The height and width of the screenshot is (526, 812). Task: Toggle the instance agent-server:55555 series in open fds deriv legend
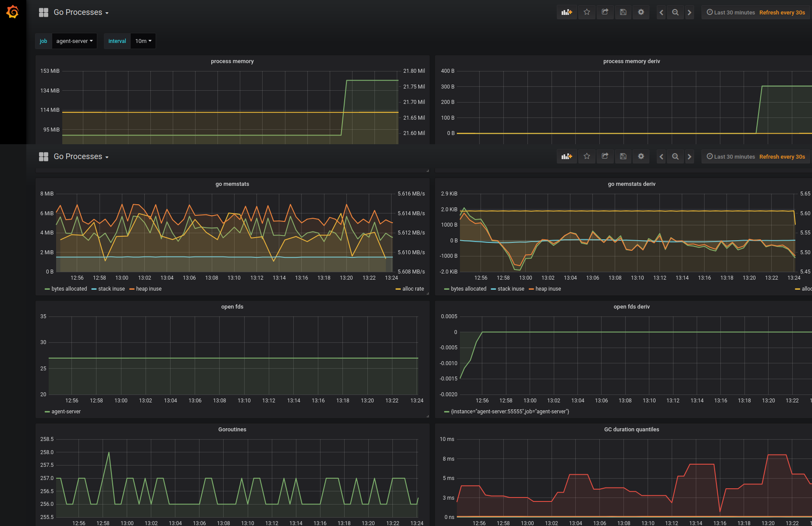(510, 412)
